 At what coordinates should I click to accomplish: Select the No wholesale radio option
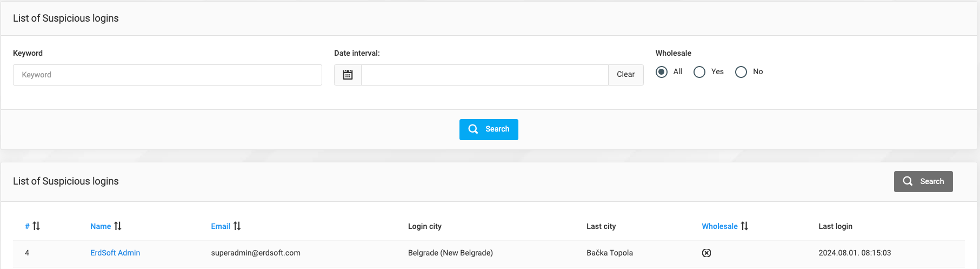pyautogui.click(x=741, y=72)
